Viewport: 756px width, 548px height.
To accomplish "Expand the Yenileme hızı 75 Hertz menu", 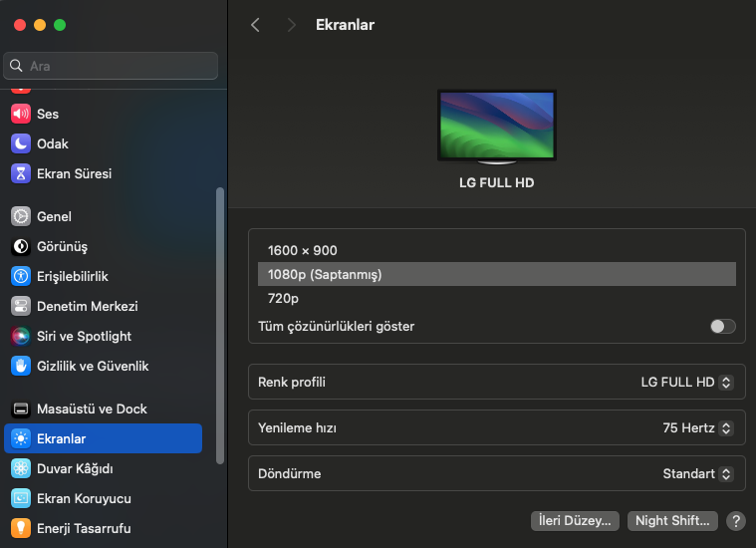I will [697, 427].
